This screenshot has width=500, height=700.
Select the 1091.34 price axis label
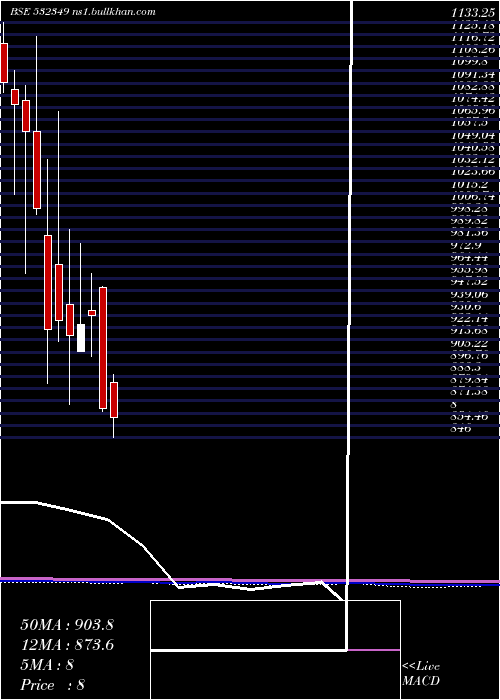(475, 74)
